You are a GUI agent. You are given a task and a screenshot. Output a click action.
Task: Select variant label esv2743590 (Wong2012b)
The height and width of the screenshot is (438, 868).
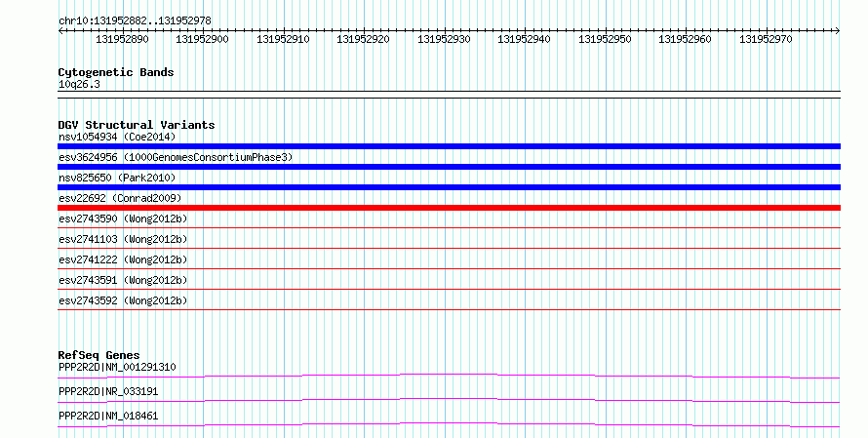coord(123,219)
